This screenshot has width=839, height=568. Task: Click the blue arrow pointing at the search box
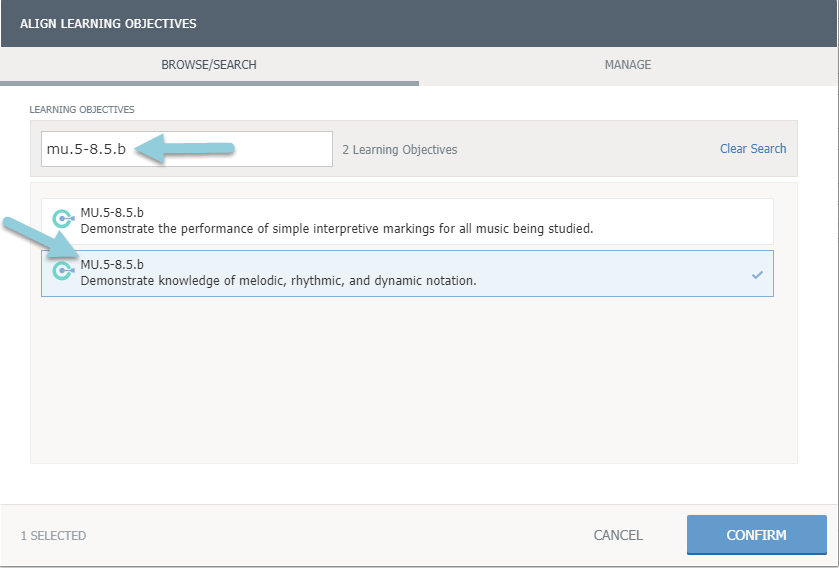coord(185,149)
